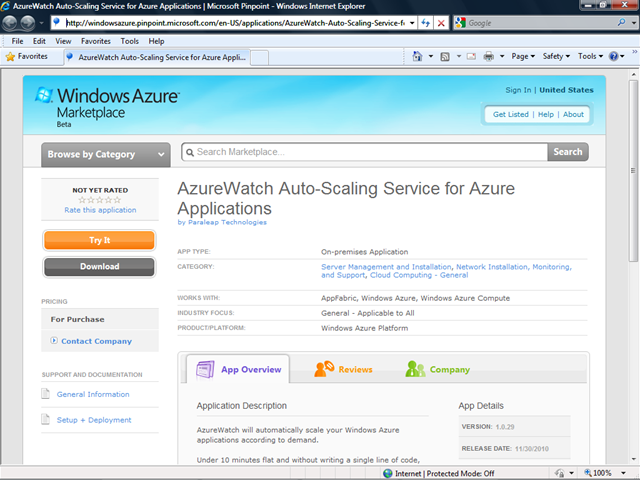The image size is (640, 480).
Task: Click the vertical scrollbar thumb
Action: (633, 171)
